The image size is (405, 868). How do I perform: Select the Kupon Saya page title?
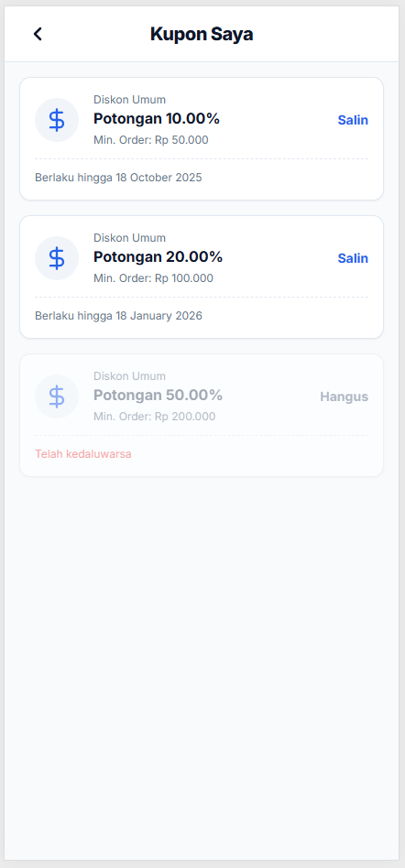pyautogui.click(x=202, y=34)
